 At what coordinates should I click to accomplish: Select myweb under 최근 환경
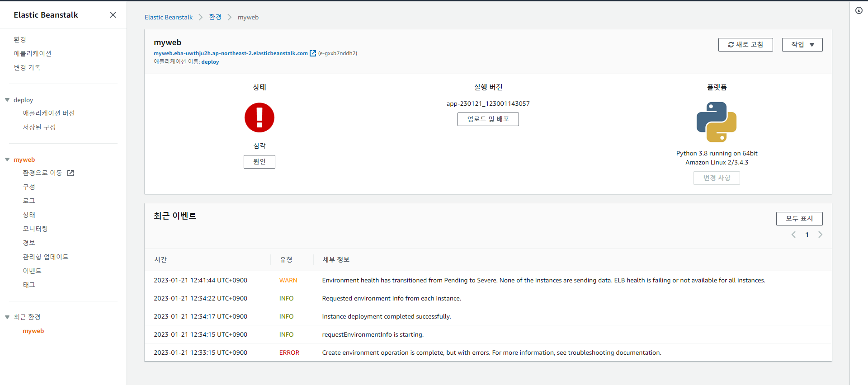click(33, 331)
